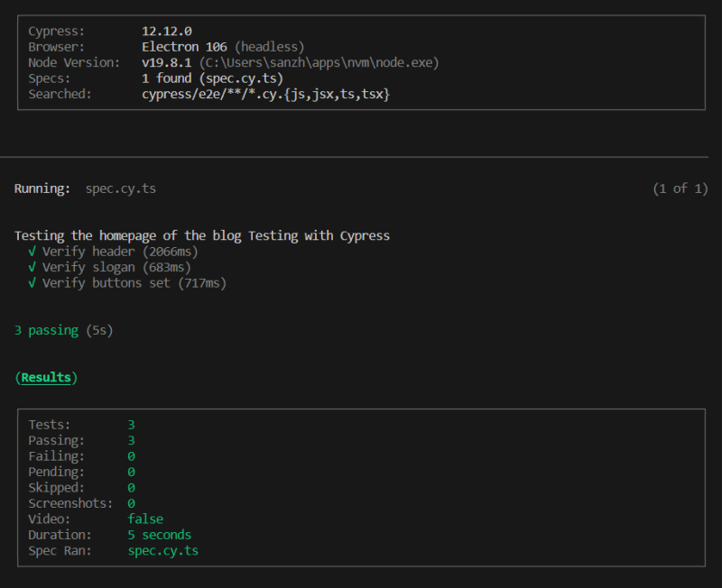722x588 pixels.
Task: Click the node.exe path in parentheses
Action: (x=319, y=62)
